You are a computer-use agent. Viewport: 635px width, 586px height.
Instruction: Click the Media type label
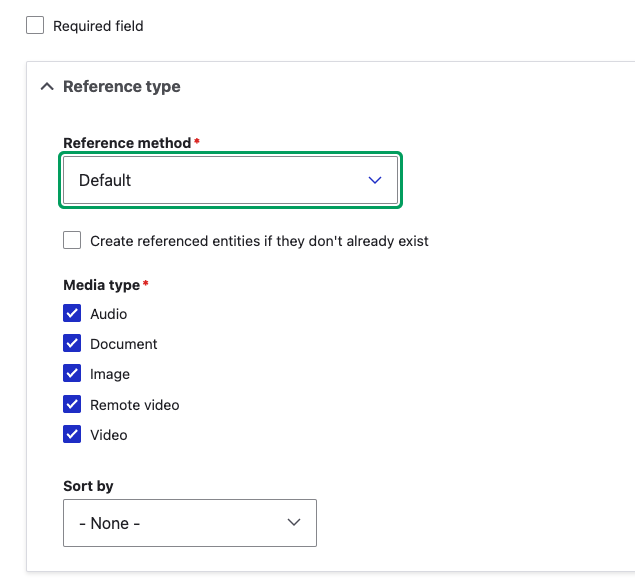(102, 285)
